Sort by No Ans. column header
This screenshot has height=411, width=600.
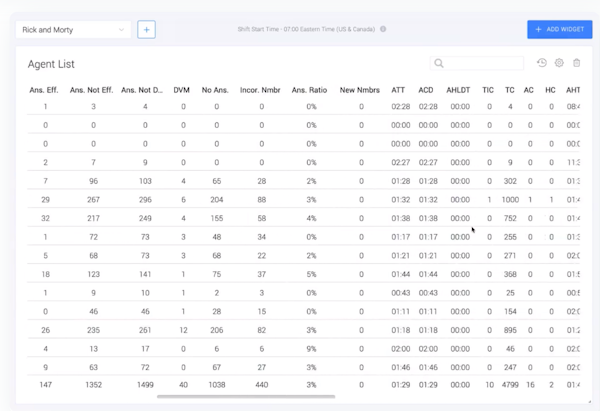coord(216,90)
